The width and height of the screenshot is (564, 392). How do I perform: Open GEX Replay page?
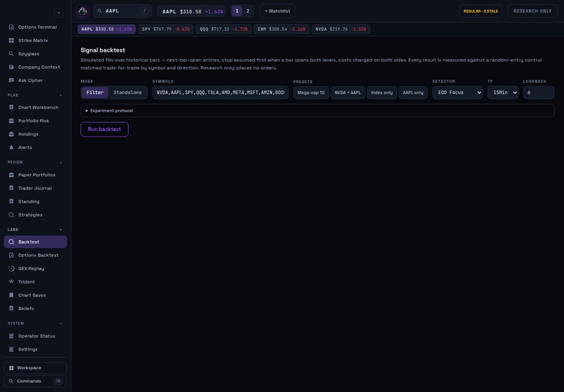pyautogui.click(x=35, y=269)
